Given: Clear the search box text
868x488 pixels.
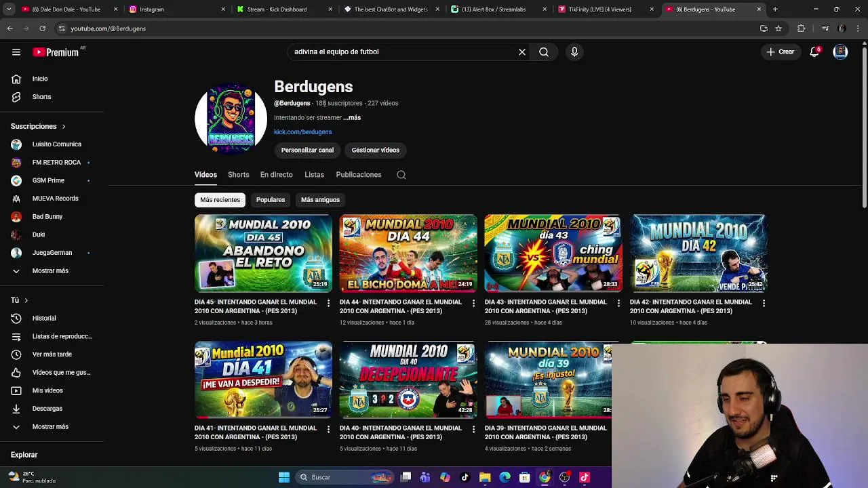Looking at the screenshot, I should point(522,52).
